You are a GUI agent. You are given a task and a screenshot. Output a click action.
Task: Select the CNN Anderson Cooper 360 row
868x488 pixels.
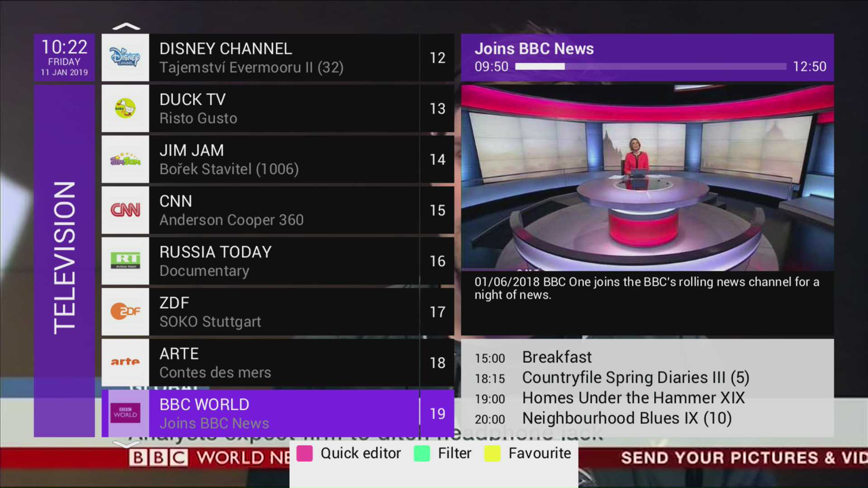[284, 210]
